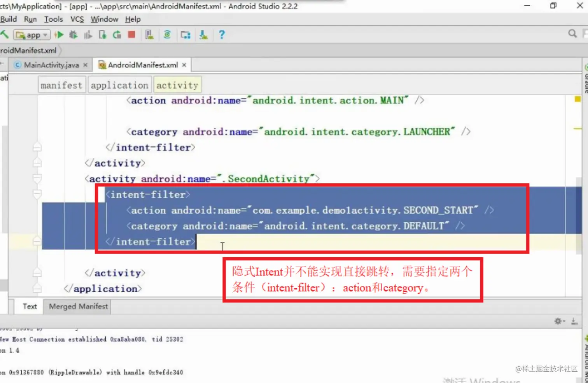This screenshot has width=588, height=383.
Task: Click android.intent.action.MAIN value
Action: [x=329, y=100]
